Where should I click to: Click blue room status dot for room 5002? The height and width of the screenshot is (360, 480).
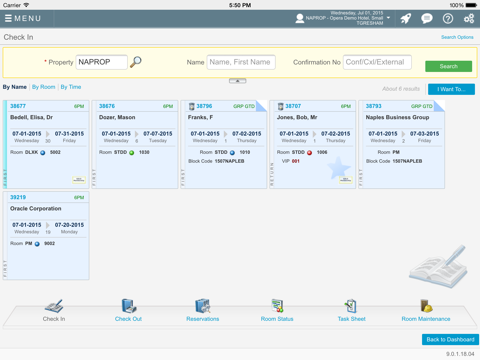click(x=43, y=153)
